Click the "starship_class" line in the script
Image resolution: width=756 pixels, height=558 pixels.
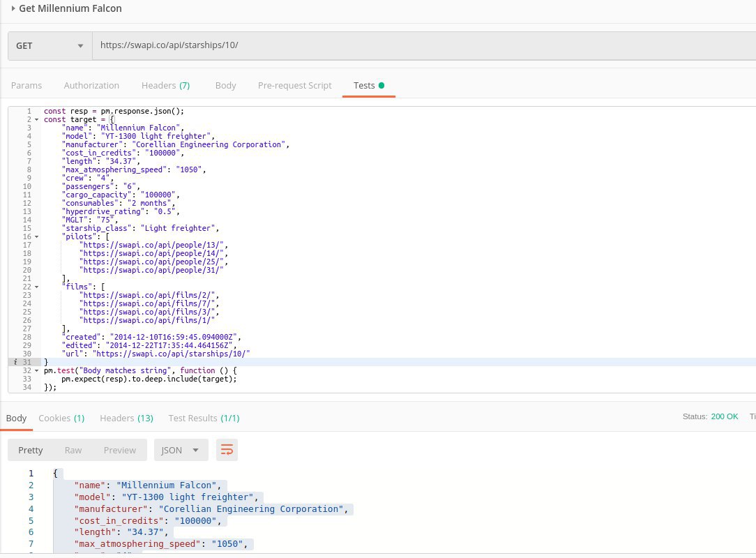pos(140,228)
